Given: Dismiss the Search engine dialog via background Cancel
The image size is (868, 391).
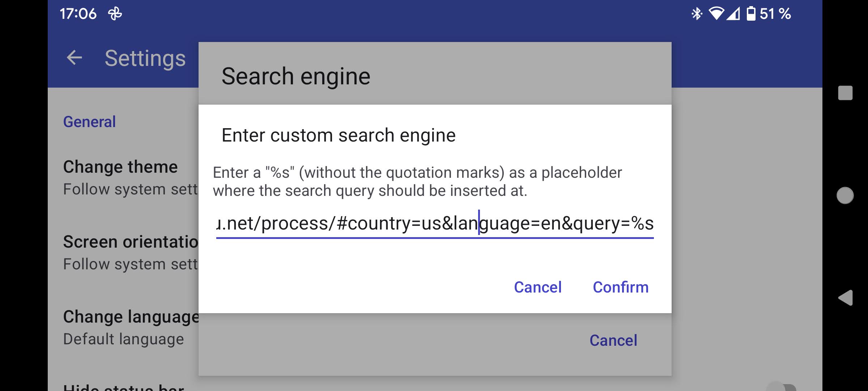Looking at the screenshot, I should click(613, 340).
